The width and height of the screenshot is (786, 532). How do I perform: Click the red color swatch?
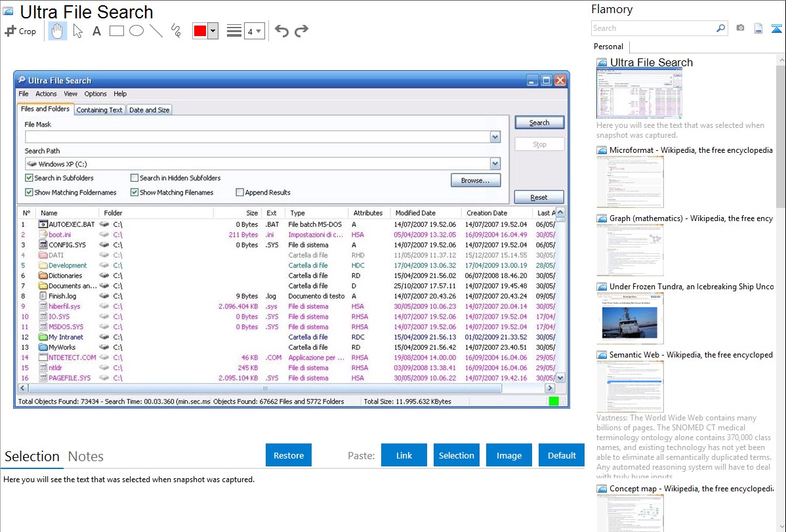[x=199, y=31]
